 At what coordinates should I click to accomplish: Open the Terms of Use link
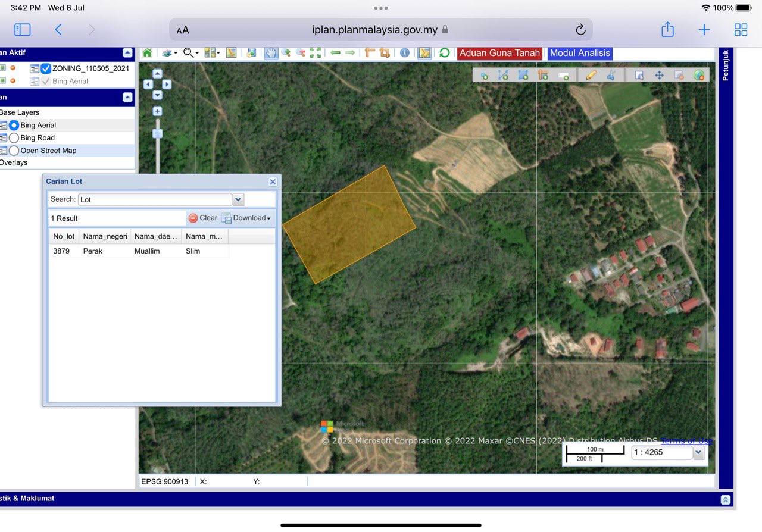[x=686, y=441]
